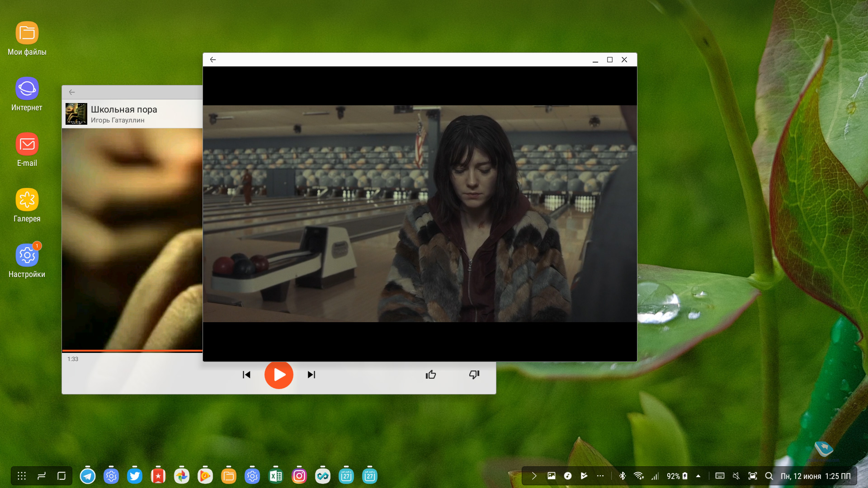Toggle the muted sound icon in tray
Screen dimensions: 868x488
pos(736,476)
